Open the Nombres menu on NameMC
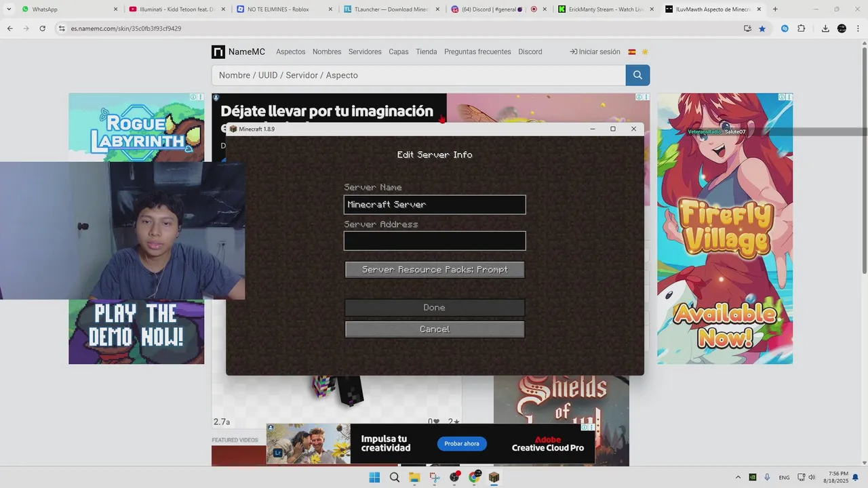This screenshot has width=868, height=488. (x=327, y=52)
